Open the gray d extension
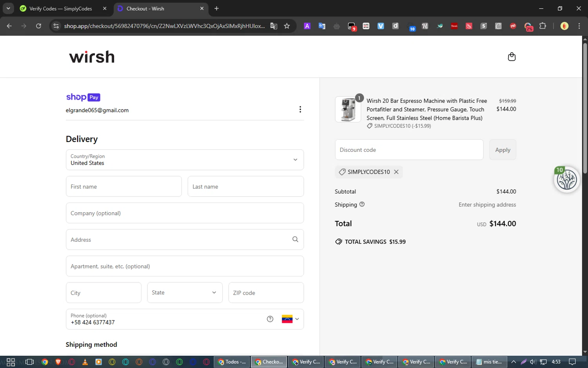Screen dimensions: 588x368 [396, 26]
